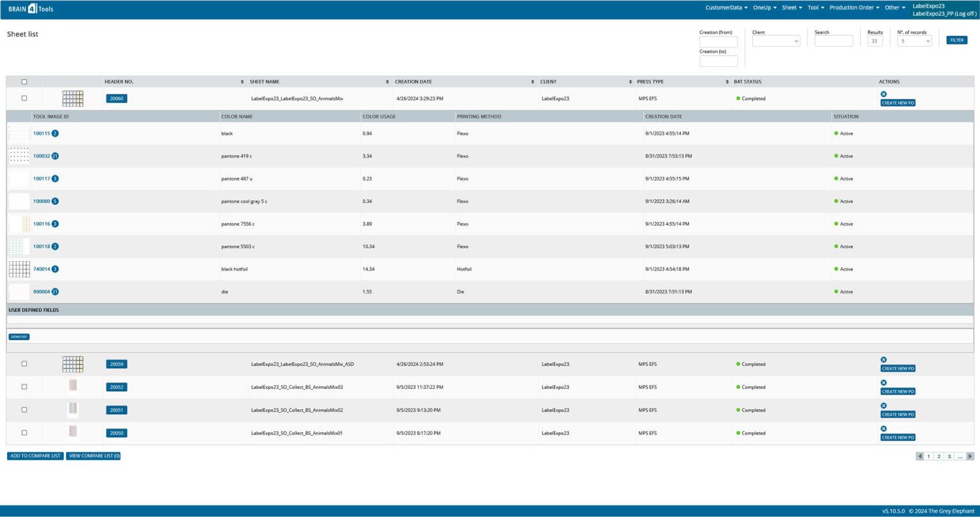Click the badge 21 next to tool 900004

click(55, 292)
